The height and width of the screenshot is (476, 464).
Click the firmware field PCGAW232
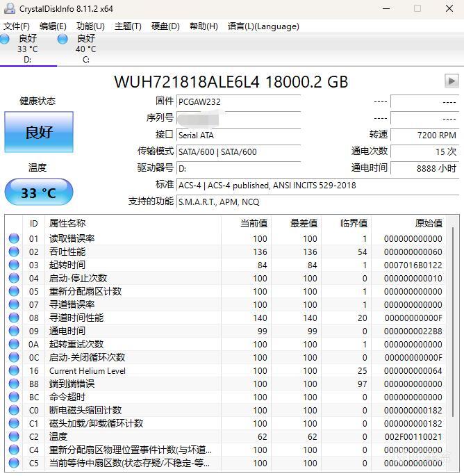pos(238,101)
